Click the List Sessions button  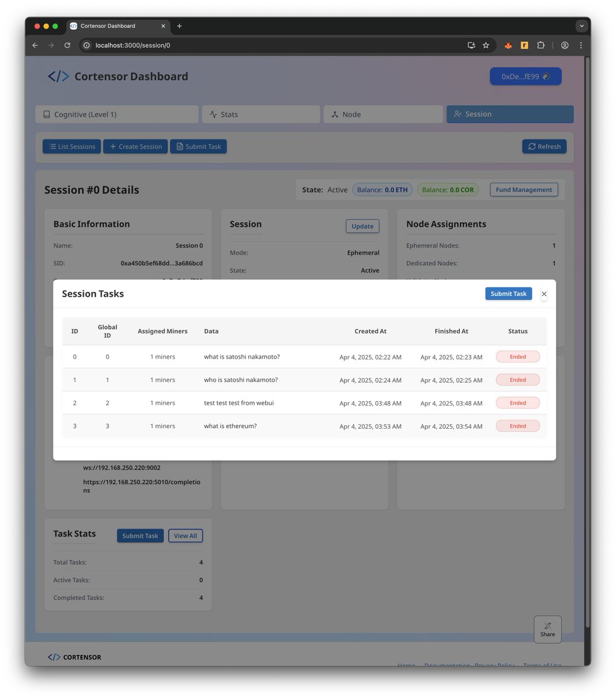point(72,146)
